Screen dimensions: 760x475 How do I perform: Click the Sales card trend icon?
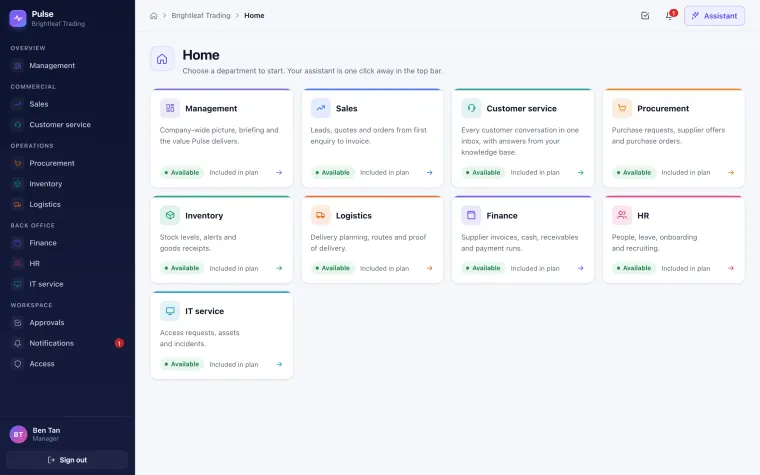(x=320, y=108)
